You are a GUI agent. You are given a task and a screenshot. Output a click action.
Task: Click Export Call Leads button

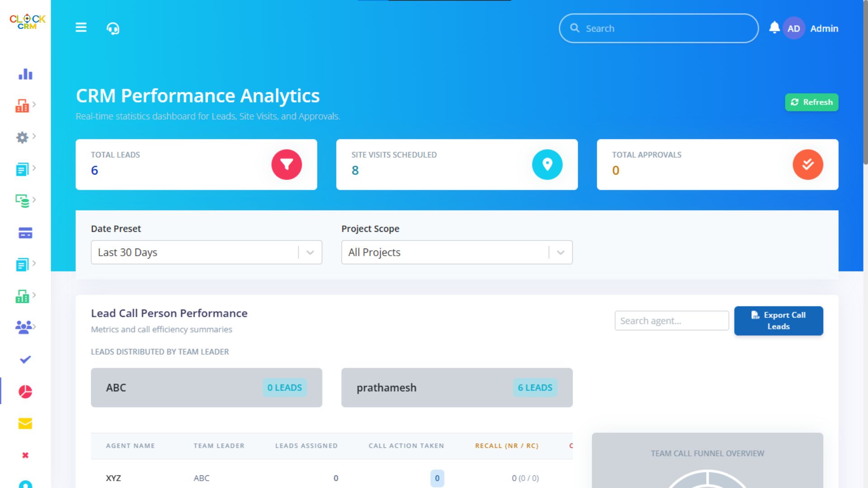click(778, 321)
